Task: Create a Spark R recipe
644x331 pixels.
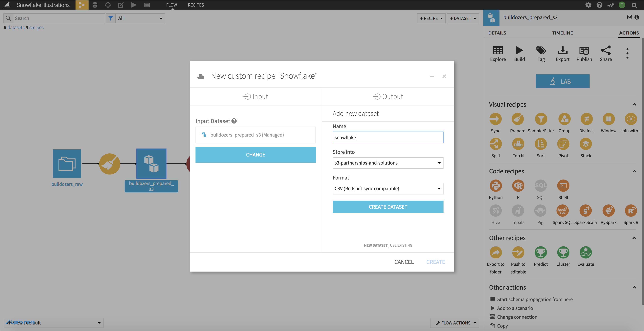Action: tap(631, 211)
